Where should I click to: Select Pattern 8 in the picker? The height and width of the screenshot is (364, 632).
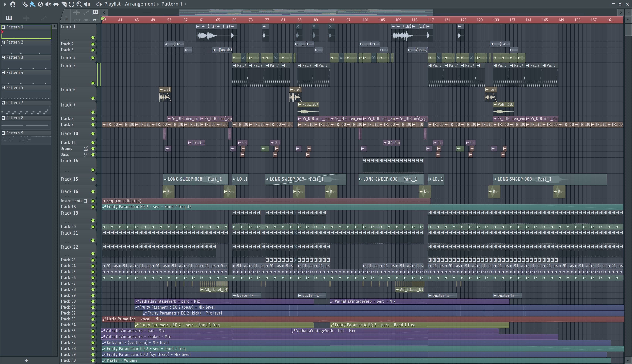click(26, 123)
